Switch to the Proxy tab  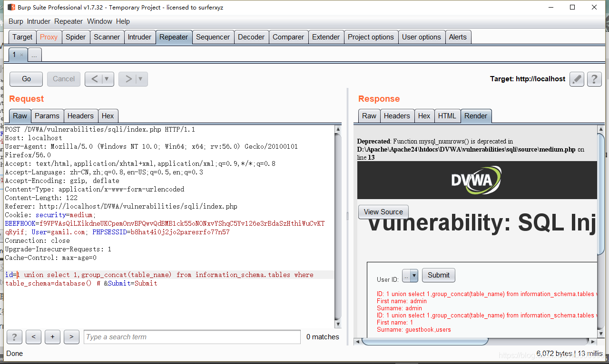pos(49,37)
